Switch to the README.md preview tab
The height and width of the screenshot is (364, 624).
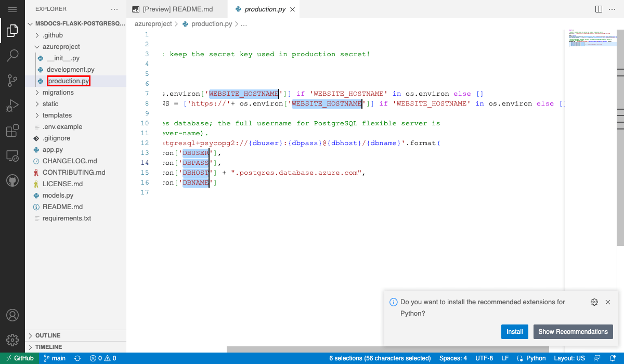pos(177,9)
